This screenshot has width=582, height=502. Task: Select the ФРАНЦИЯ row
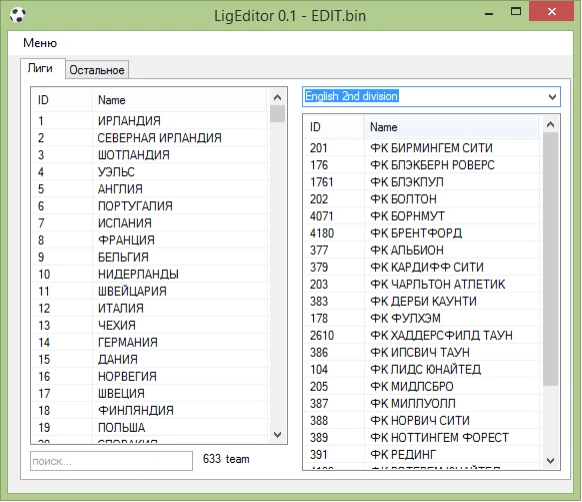tap(150, 240)
